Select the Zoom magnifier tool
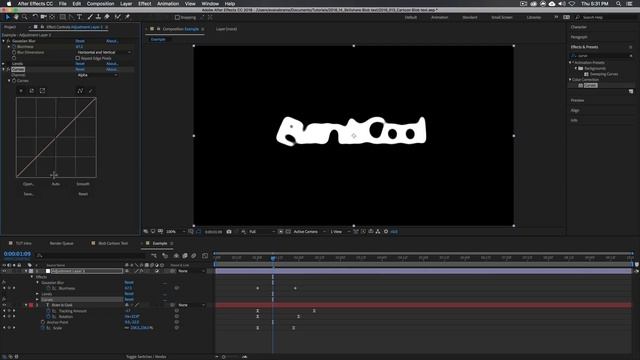The height and width of the screenshot is (360, 640). coord(25,17)
